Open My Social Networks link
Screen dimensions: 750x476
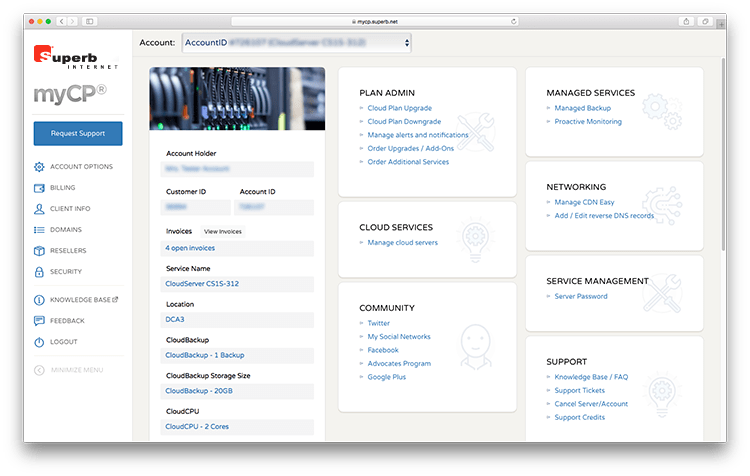(399, 337)
